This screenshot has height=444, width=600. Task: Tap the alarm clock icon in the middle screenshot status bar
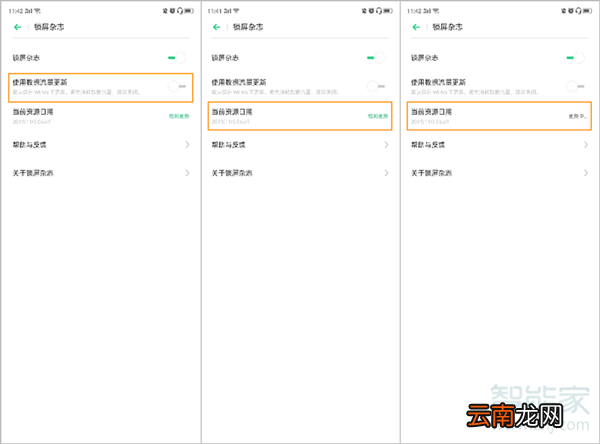tap(372, 11)
